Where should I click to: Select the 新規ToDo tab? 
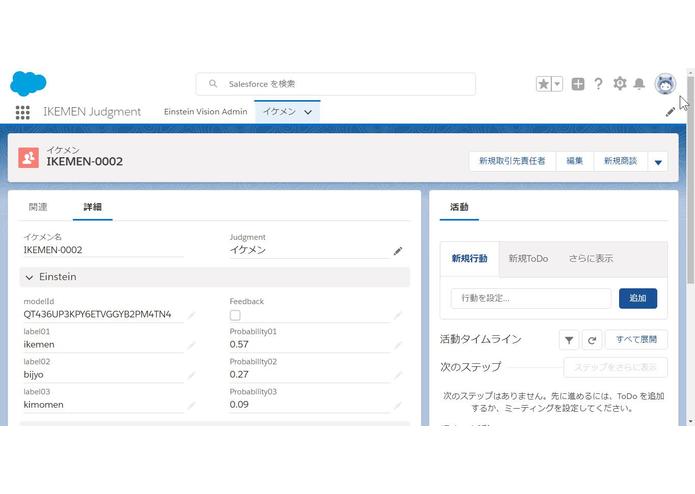point(528,259)
